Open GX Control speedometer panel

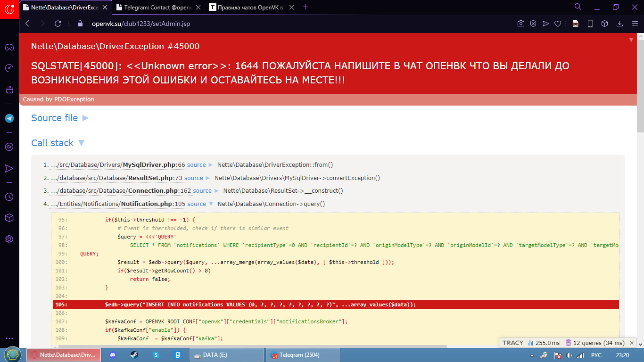click(x=9, y=68)
